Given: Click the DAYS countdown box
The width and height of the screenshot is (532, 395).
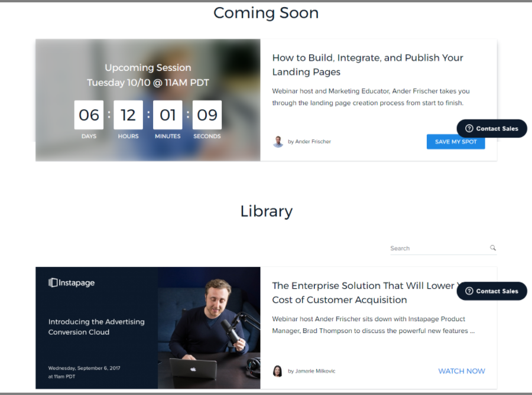Looking at the screenshot, I should [89, 115].
